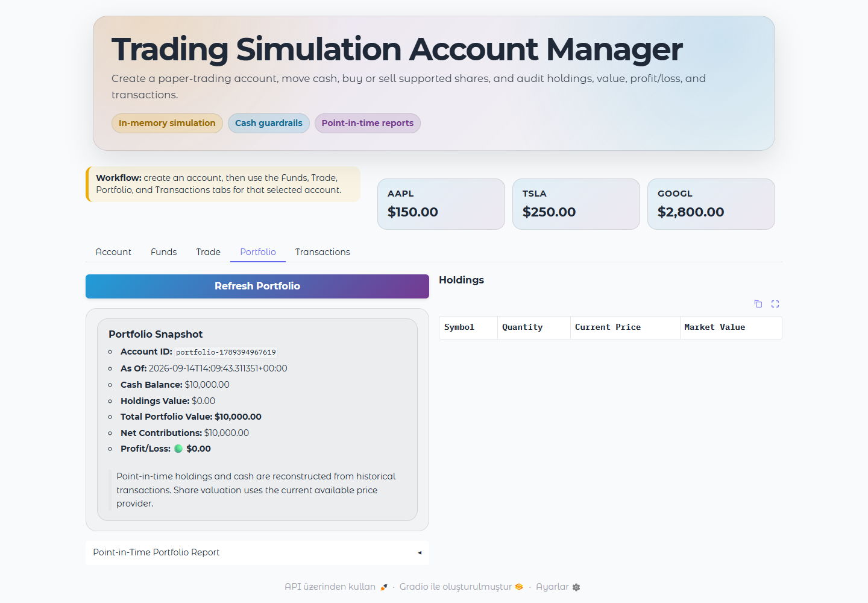Image resolution: width=868 pixels, height=603 pixels.
Task: Click Total Portfolio Value $10,000.00 line
Action: pyautogui.click(x=191, y=417)
